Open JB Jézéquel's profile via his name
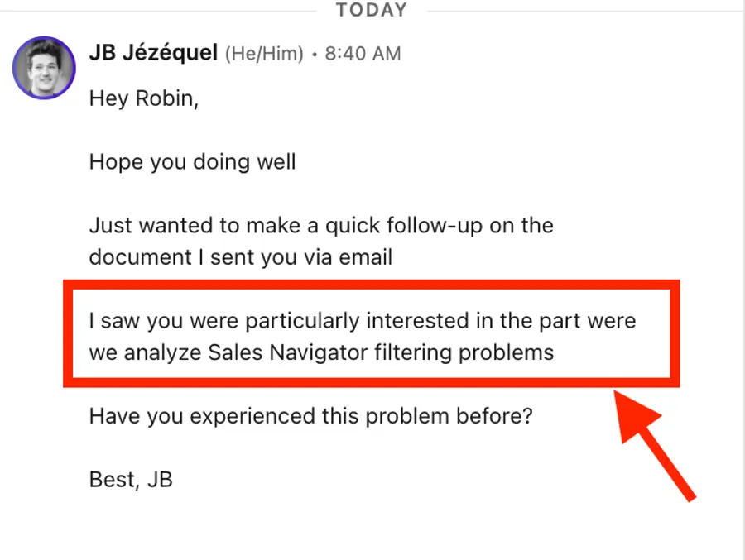This screenshot has height=560, width=745. [152, 53]
